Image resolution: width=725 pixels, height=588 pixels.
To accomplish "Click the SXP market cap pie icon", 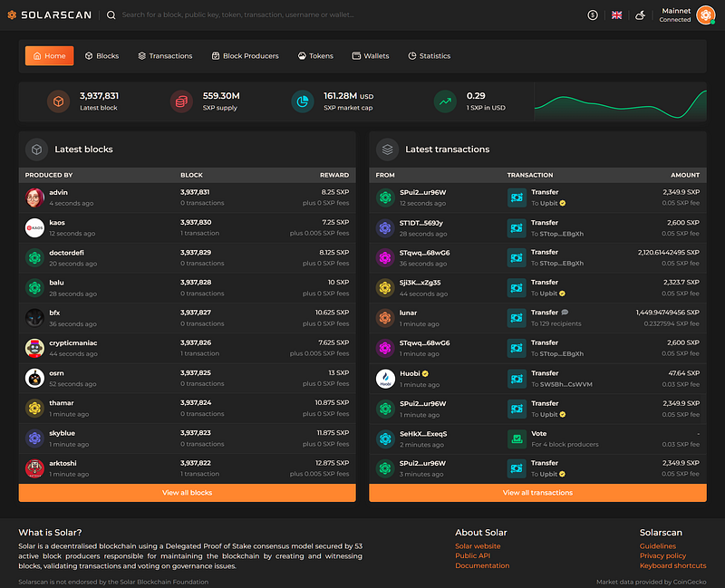I will click(x=303, y=101).
